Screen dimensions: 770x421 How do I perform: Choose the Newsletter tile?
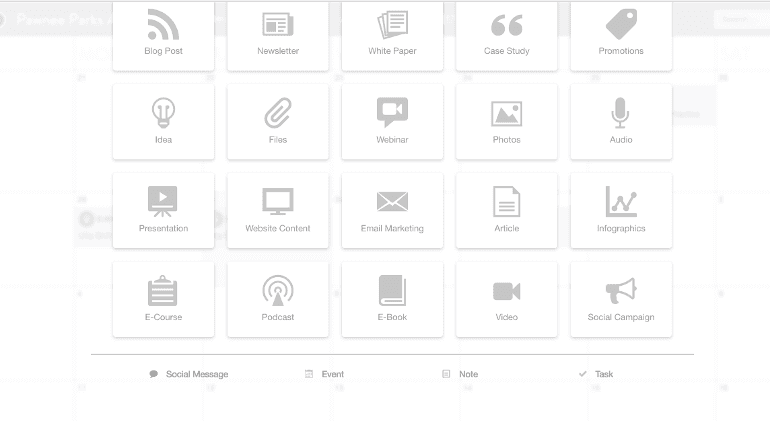278,34
